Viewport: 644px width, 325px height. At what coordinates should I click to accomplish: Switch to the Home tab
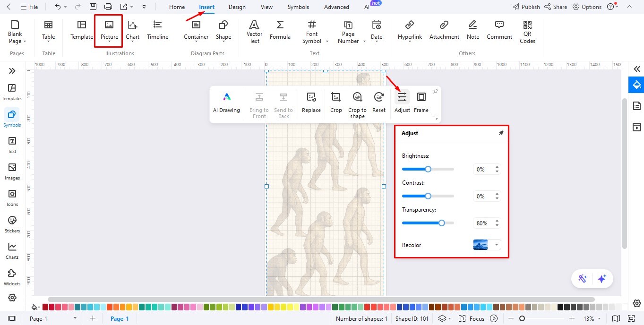point(177,7)
